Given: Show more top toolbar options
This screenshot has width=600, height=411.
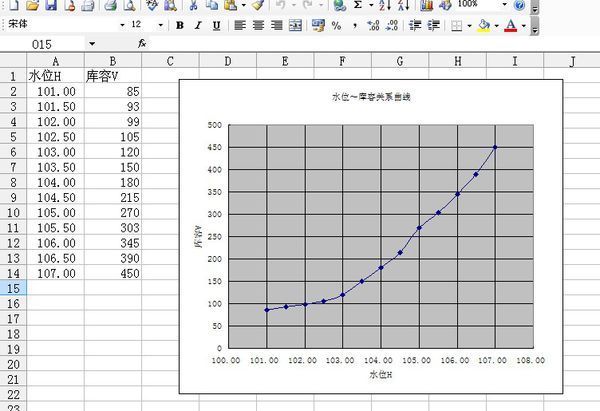Looking at the screenshot, I should pyautogui.click(x=535, y=8).
